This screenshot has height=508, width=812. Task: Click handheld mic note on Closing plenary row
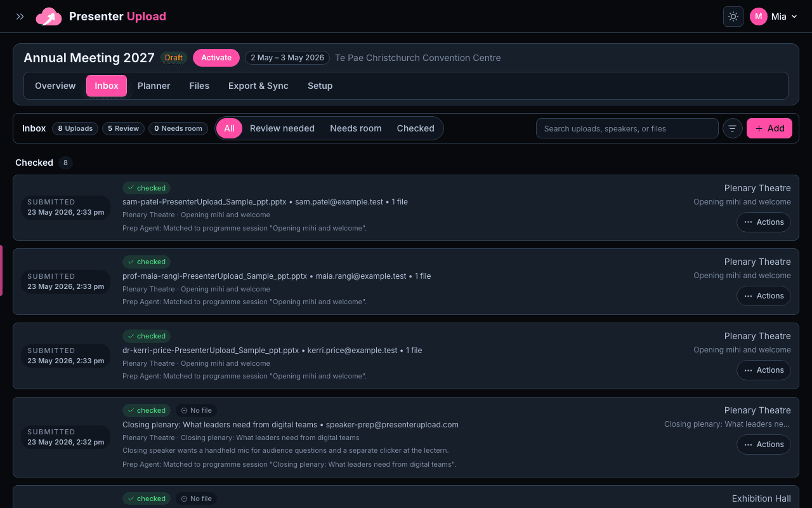tap(285, 450)
